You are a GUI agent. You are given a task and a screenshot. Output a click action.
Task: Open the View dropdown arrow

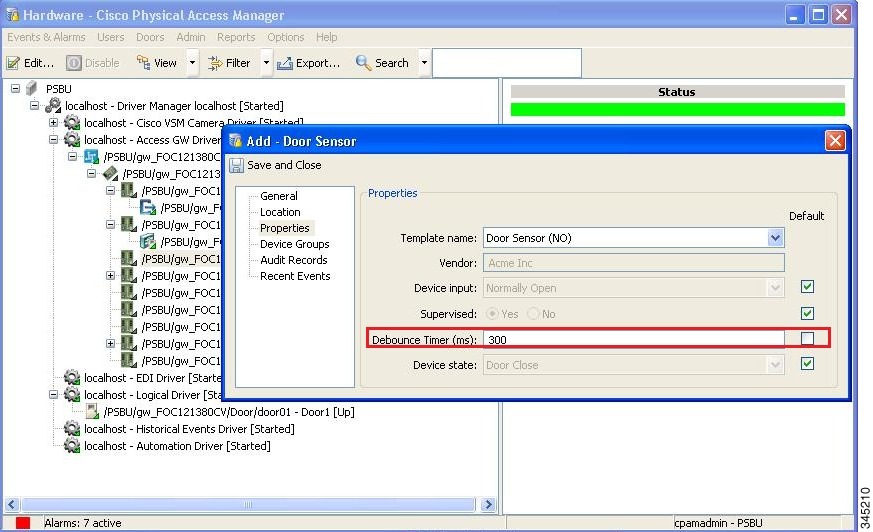[x=192, y=63]
